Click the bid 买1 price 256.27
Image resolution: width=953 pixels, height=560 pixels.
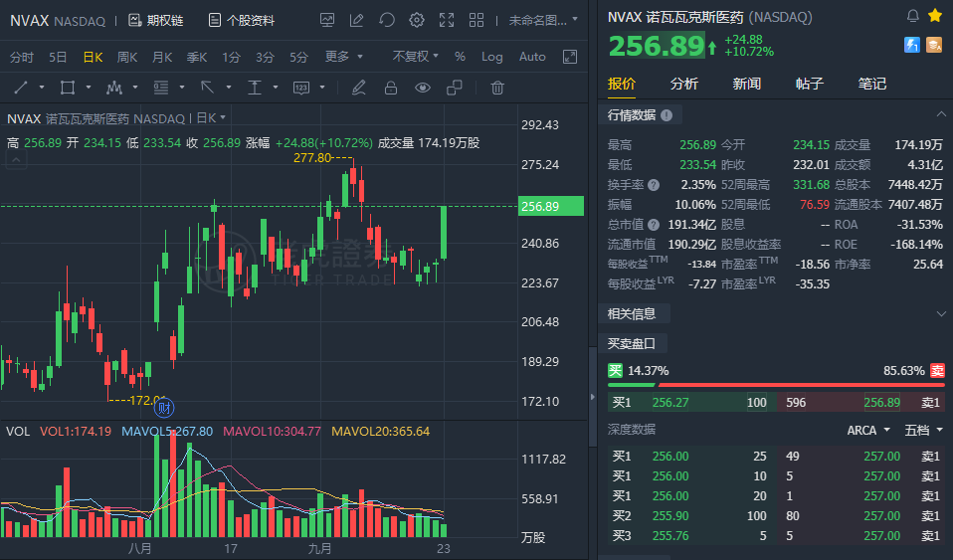click(x=670, y=403)
